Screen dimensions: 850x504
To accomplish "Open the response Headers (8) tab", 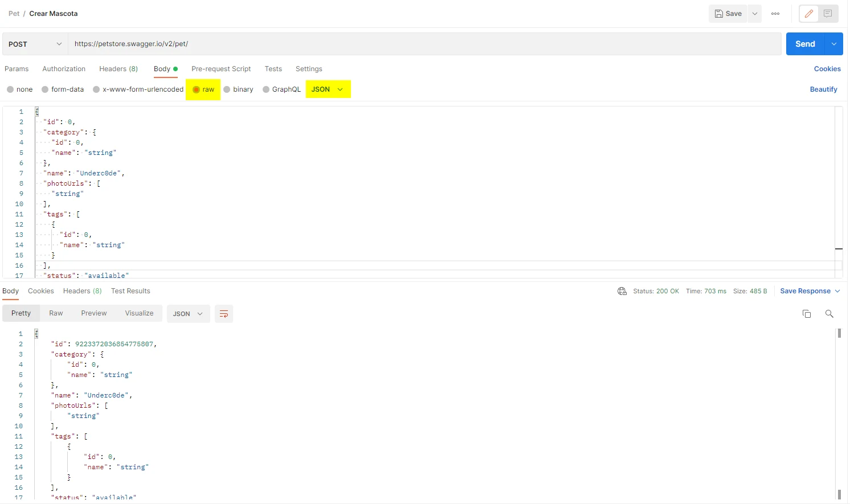I will point(83,291).
